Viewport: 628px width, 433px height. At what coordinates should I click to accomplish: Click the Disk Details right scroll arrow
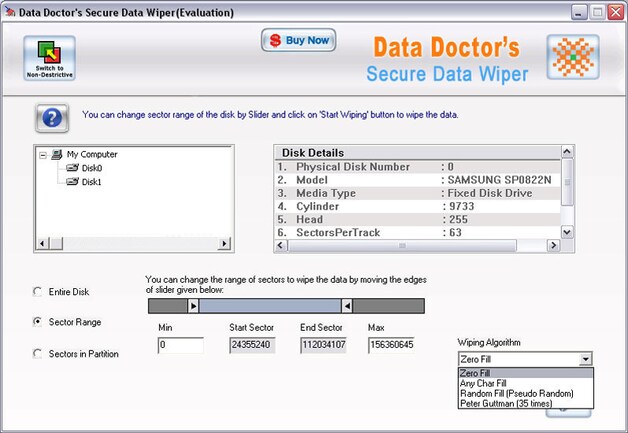coord(553,245)
